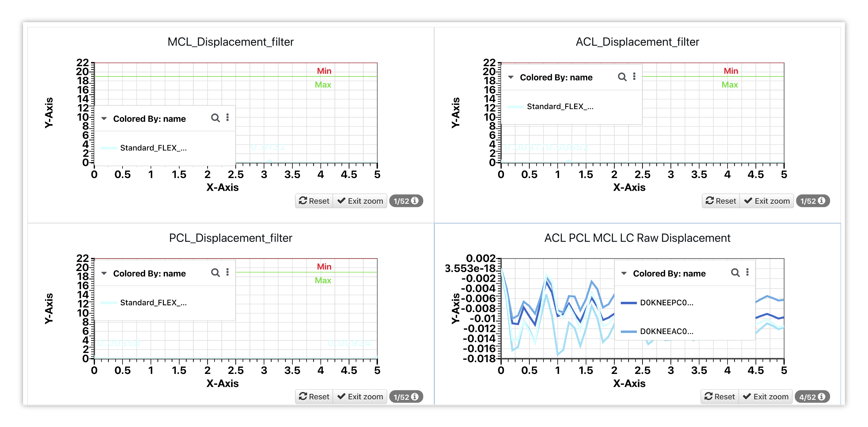Click 1/52 info badge under MCL chart
868x427 pixels.
(x=406, y=201)
